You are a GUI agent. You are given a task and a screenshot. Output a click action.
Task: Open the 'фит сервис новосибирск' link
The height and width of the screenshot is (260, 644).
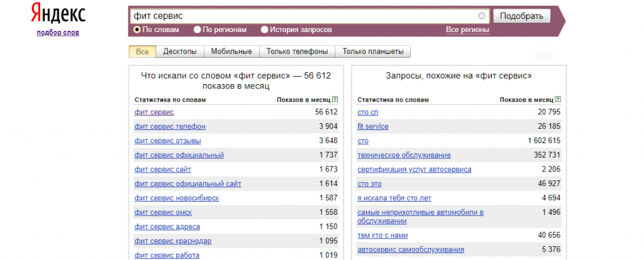[x=177, y=198]
